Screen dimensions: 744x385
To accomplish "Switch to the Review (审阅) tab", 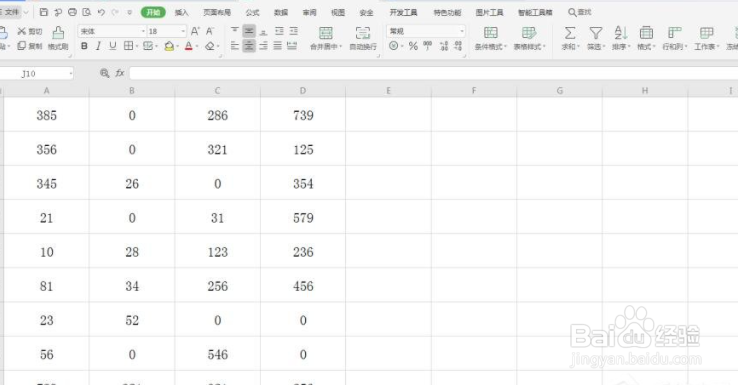I will point(309,13).
